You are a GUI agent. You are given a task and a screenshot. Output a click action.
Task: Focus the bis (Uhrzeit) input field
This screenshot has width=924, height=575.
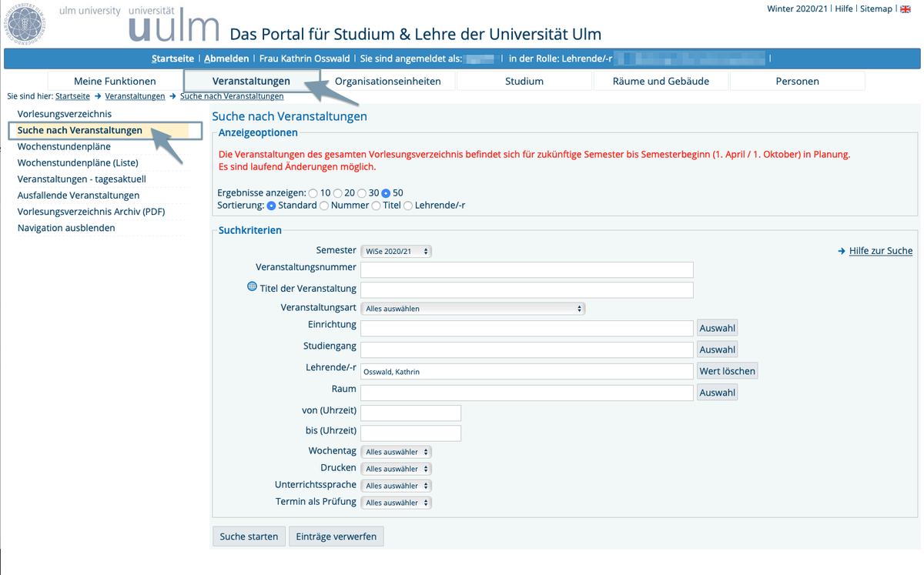(411, 433)
